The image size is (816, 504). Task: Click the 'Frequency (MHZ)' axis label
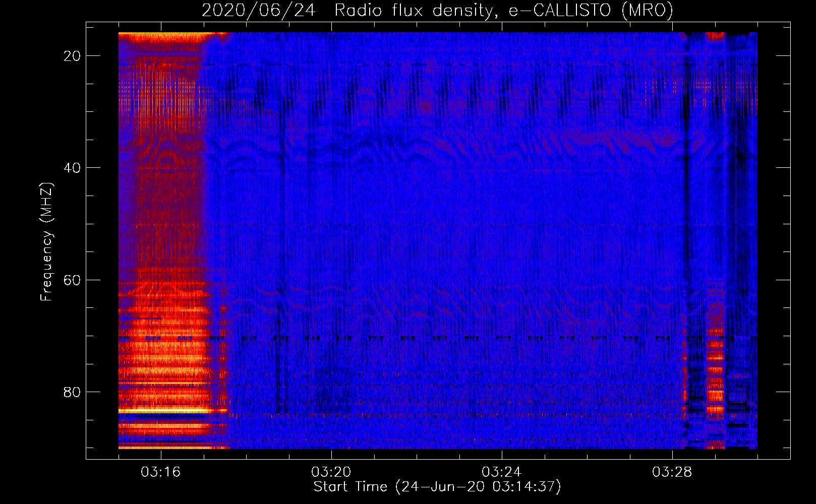click(46, 242)
